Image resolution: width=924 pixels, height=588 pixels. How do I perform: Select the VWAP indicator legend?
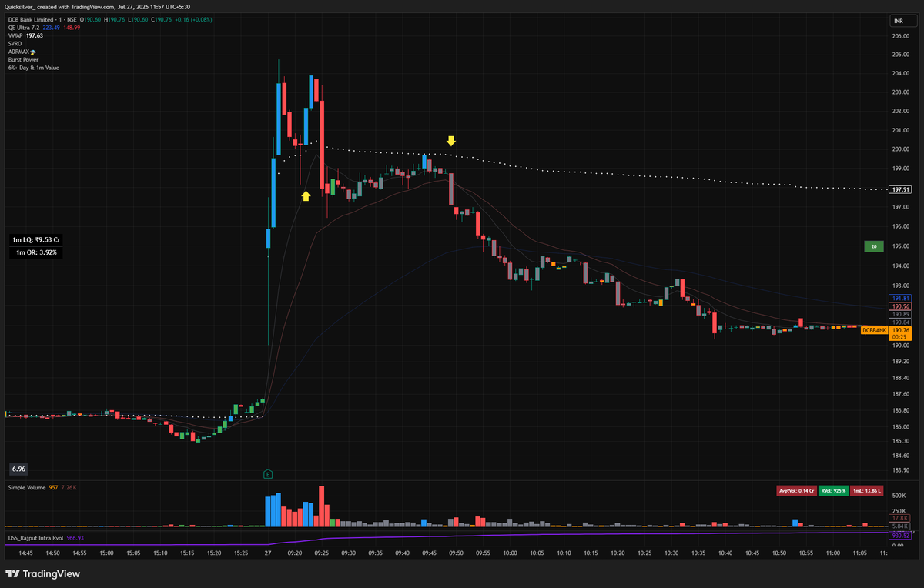tap(16, 36)
